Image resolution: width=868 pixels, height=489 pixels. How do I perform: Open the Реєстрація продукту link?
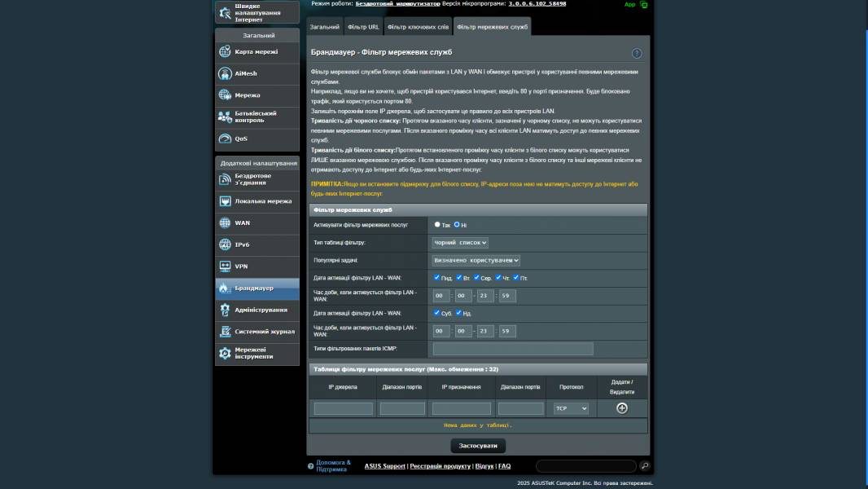(x=440, y=466)
